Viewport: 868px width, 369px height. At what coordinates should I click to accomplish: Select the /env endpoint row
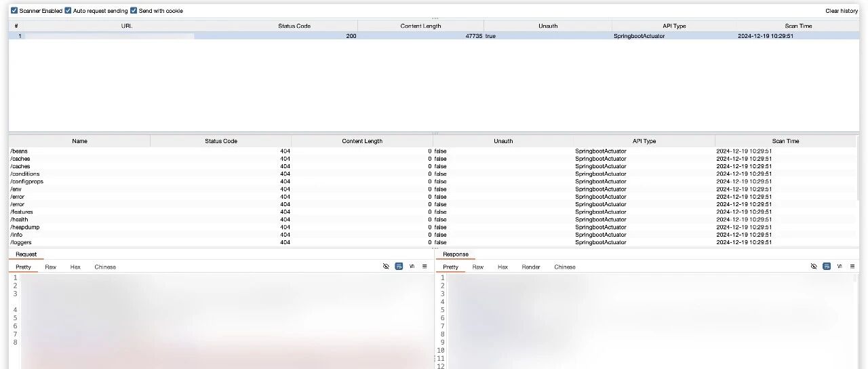433,189
